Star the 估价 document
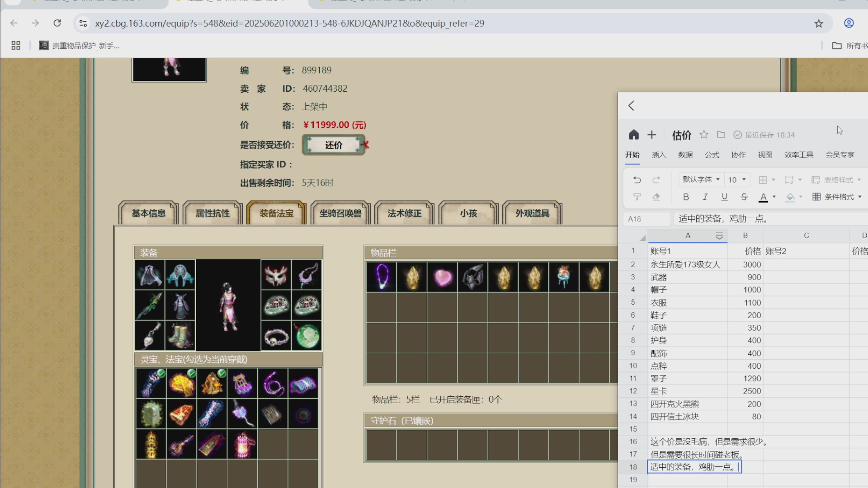This screenshot has width=868, height=488. coord(704,135)
